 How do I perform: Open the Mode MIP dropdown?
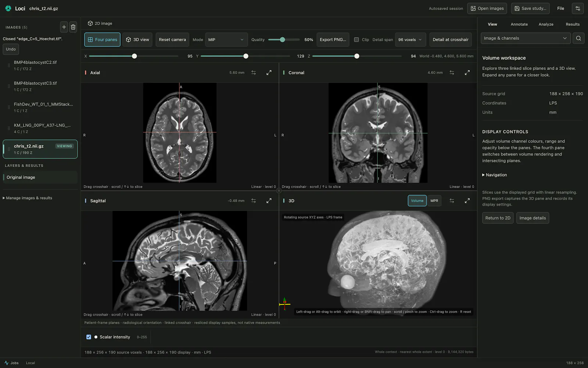coord(226,39)
